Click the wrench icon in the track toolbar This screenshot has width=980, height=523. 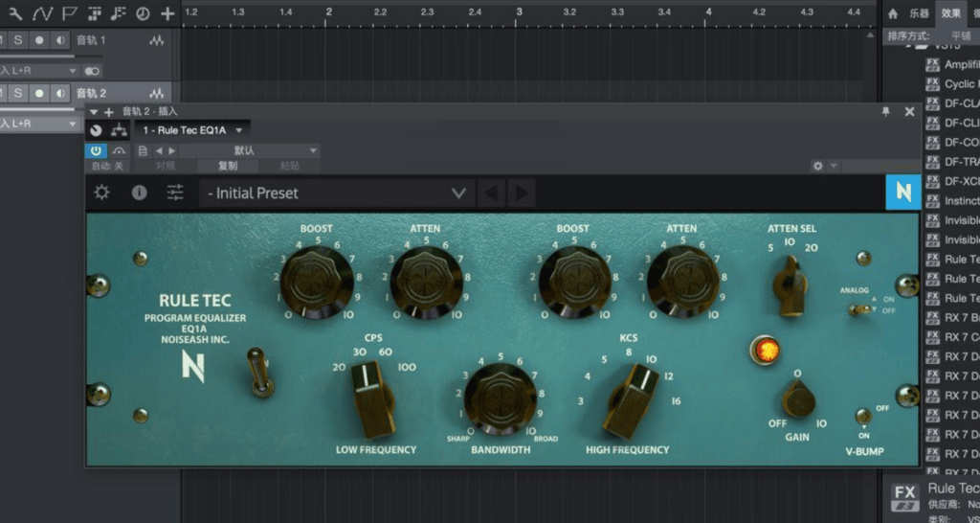click(15, 13)
